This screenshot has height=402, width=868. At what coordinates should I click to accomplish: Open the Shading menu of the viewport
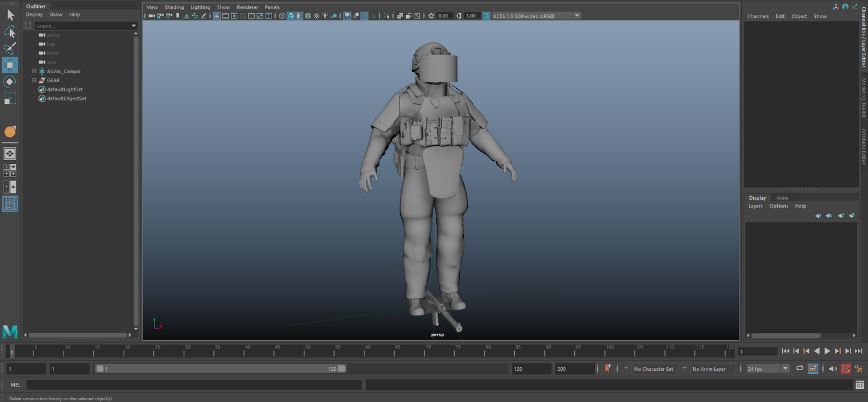tap(174, 7)
